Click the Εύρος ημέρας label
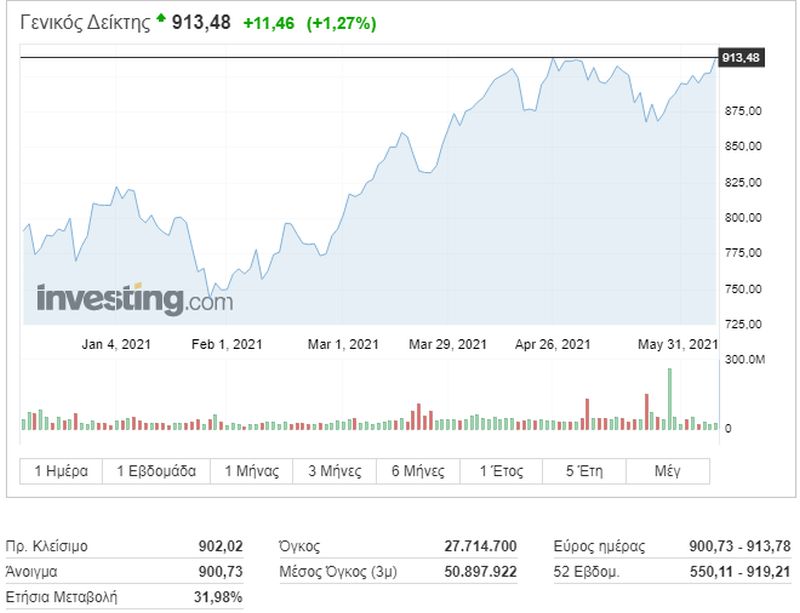Screen dimensions: 800x613 (x=599, y=546)
